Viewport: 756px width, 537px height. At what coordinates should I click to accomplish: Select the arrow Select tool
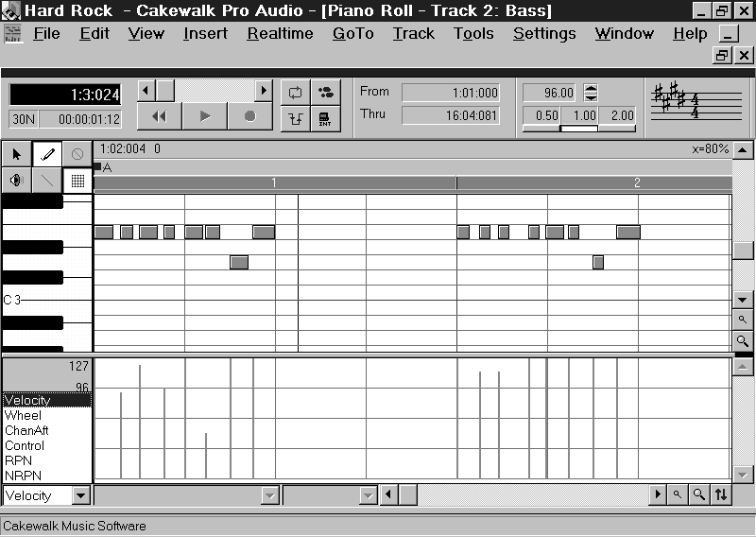[x=17, y=154]
